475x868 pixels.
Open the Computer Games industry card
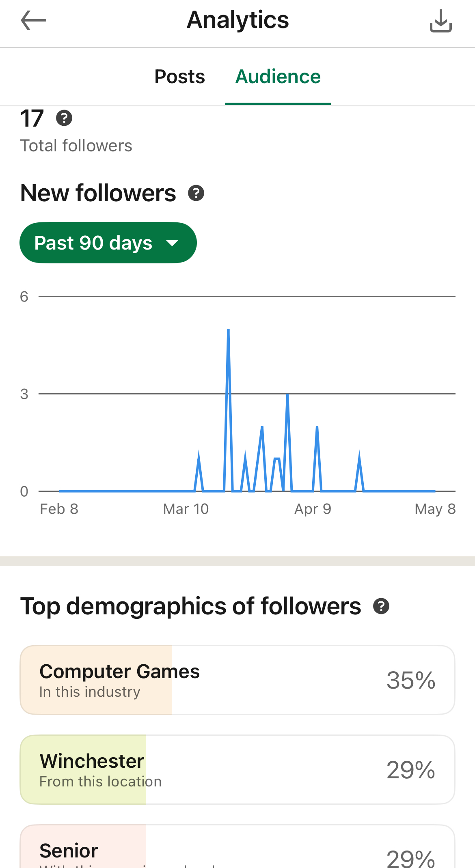[x=237, y=680]
